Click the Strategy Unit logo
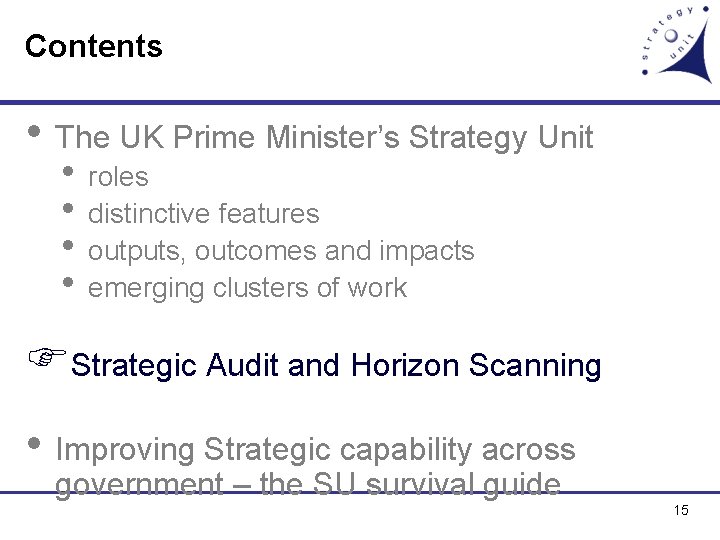720x540 pixels. click(x=677, y=45)
